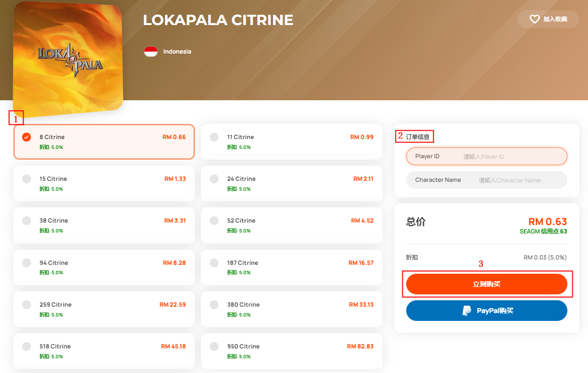Screen dimensions: 588x373
Task: Select the 187 Citrine radio option
Action: (x=214, y=263)
